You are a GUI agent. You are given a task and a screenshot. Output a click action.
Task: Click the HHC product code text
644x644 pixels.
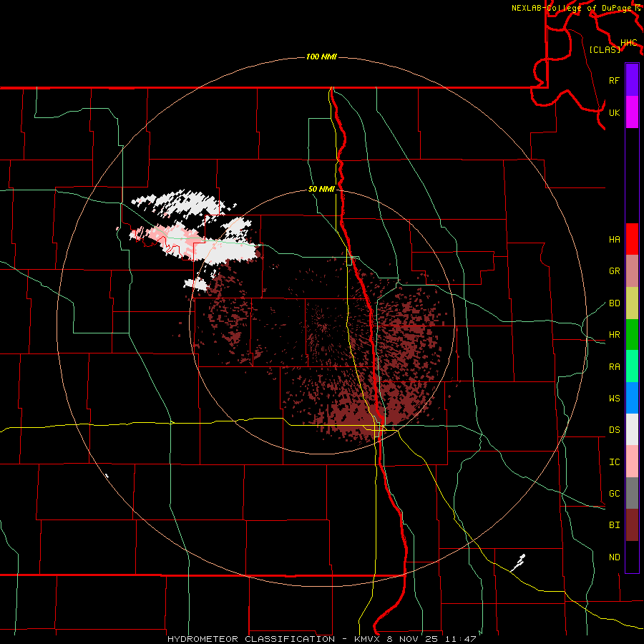pyautogui.click(x=629, y=43)
